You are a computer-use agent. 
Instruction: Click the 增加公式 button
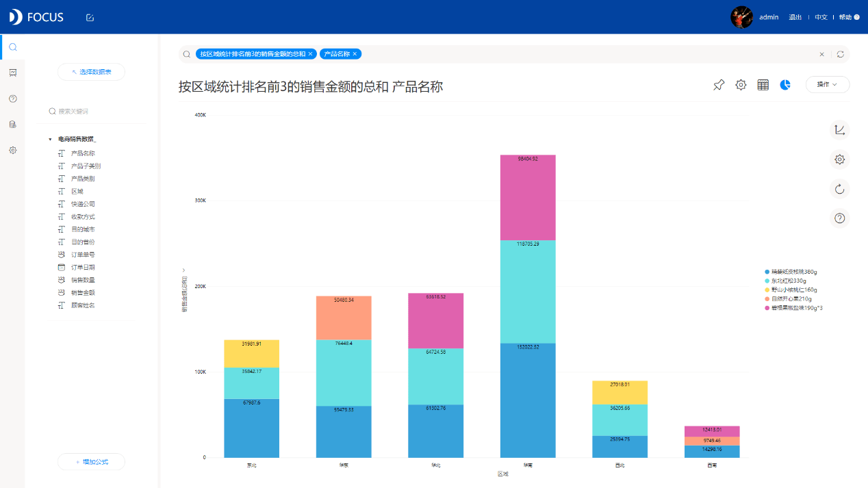pyautogui.click(x=91, y=462)
